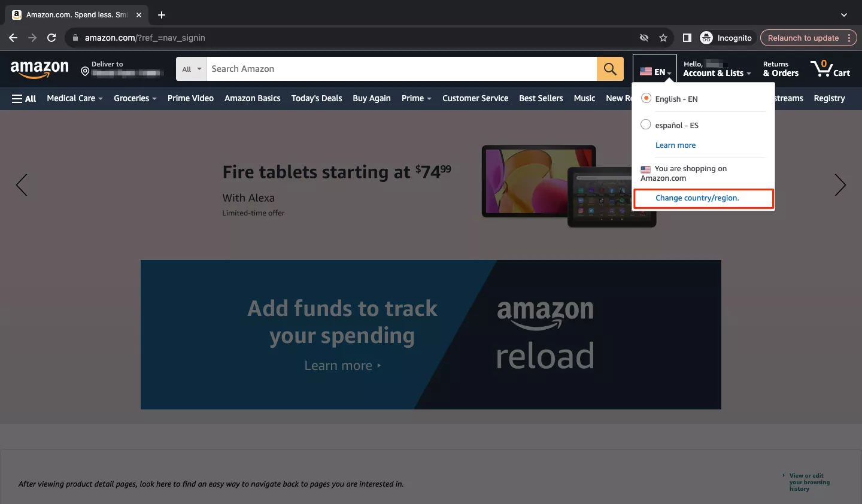862x504 pixels.
Task: Click the amazon reload banner logo
Action: (545, 334)
